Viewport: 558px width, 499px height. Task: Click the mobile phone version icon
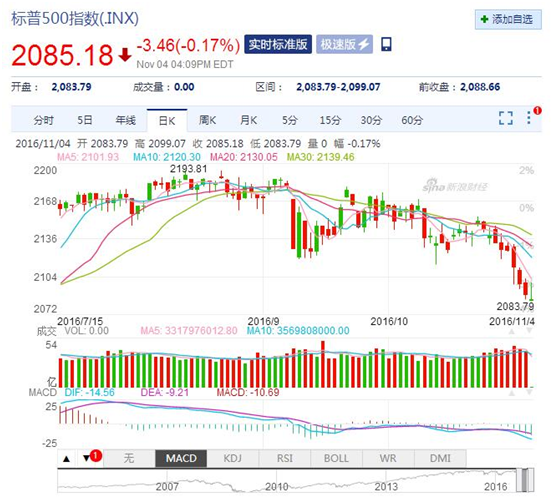386,44
